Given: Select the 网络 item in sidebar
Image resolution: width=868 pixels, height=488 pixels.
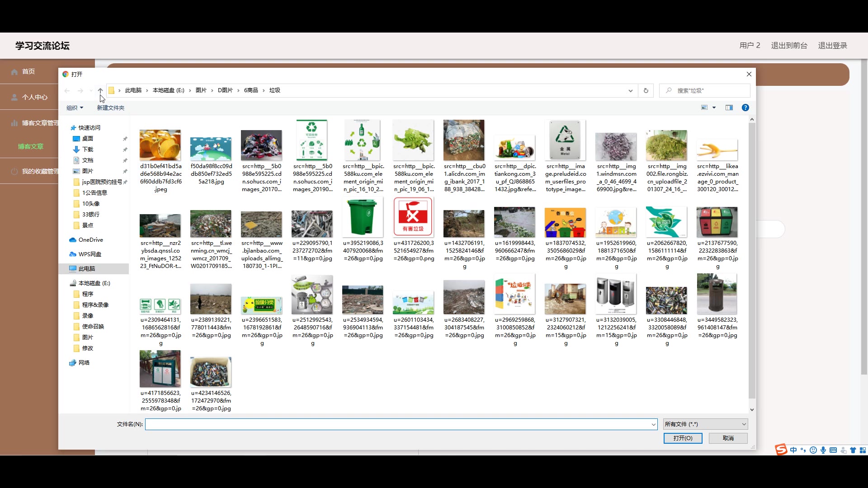Looking at the screenshot, I should click(84, 363).
